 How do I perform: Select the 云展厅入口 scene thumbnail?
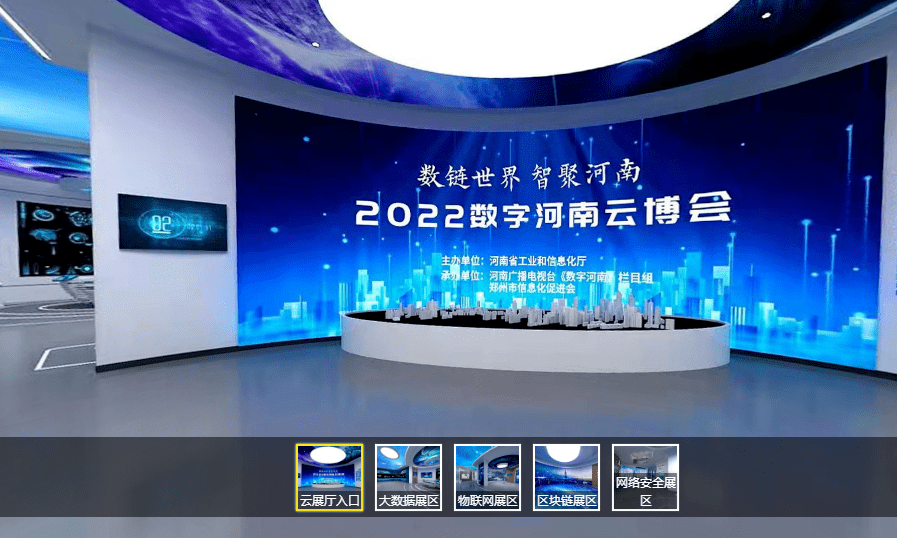330,477
